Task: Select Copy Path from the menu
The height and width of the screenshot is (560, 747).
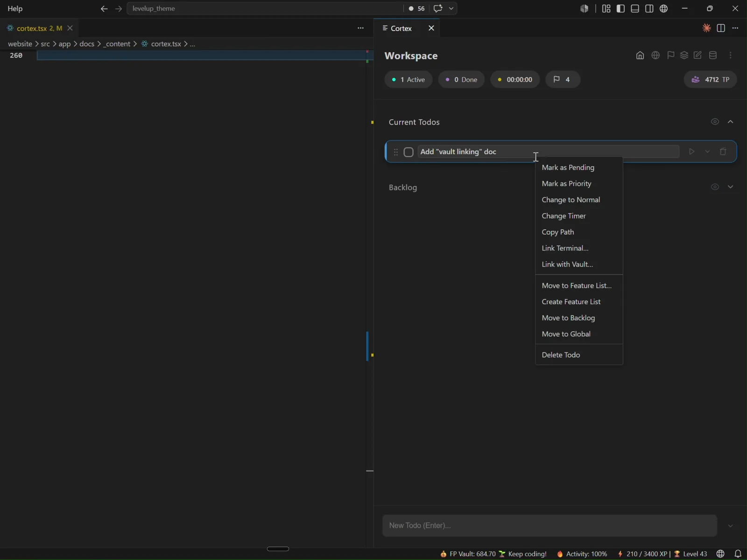Action: [x=579, y=232]
